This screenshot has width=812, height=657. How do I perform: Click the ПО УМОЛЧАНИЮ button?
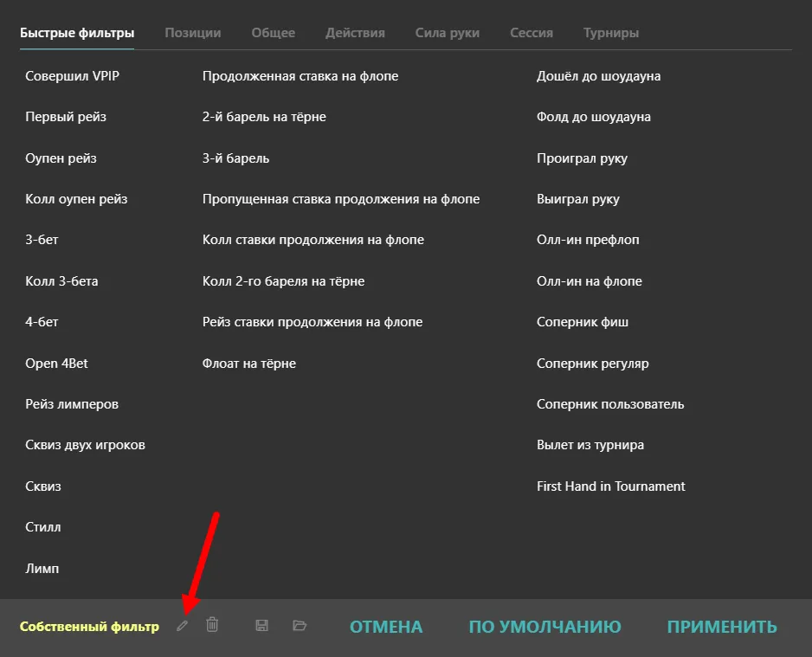pyautogui.click(x=545, y=627)
